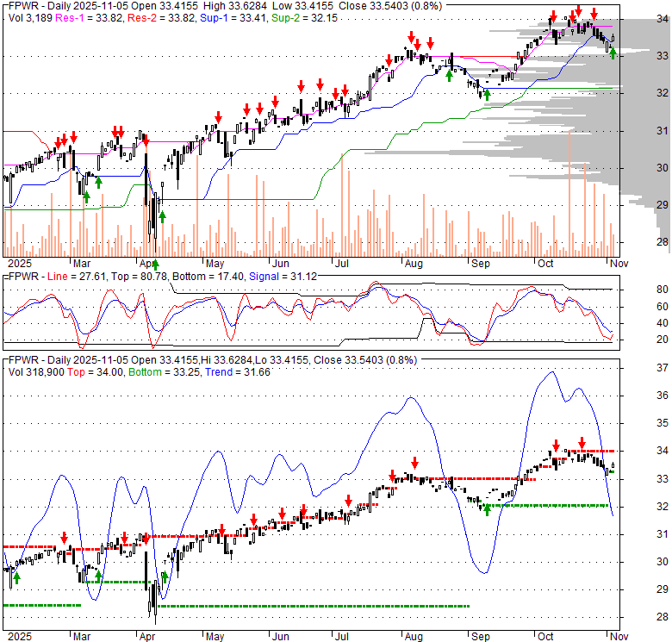This screenshot has width=672, height=642.
Task: Click the rightmost red down arrow in top chart
Action: (594, 14)
